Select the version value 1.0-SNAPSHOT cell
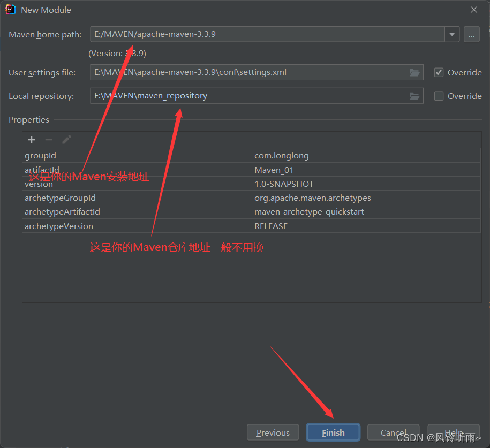 tap(366, 184)
